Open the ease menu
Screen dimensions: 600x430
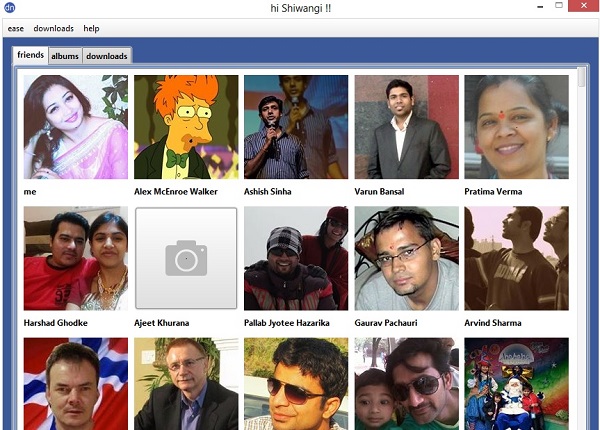[x=16, y=29]
